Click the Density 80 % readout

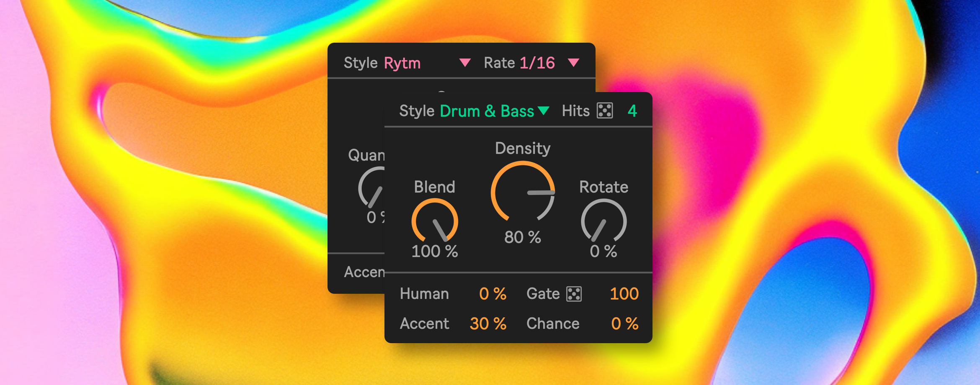(522, 237)
